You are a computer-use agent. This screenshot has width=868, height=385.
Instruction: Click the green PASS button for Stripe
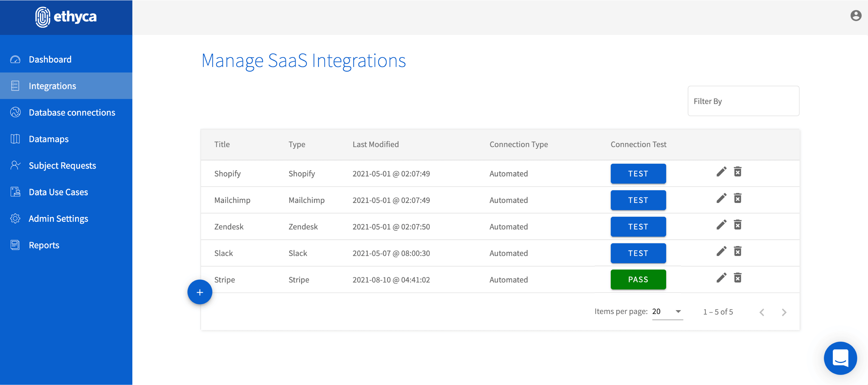pos(638,280)
